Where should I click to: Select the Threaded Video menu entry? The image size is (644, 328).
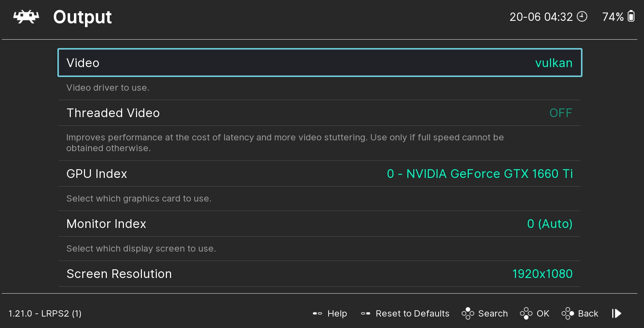[x=320, y=113]
